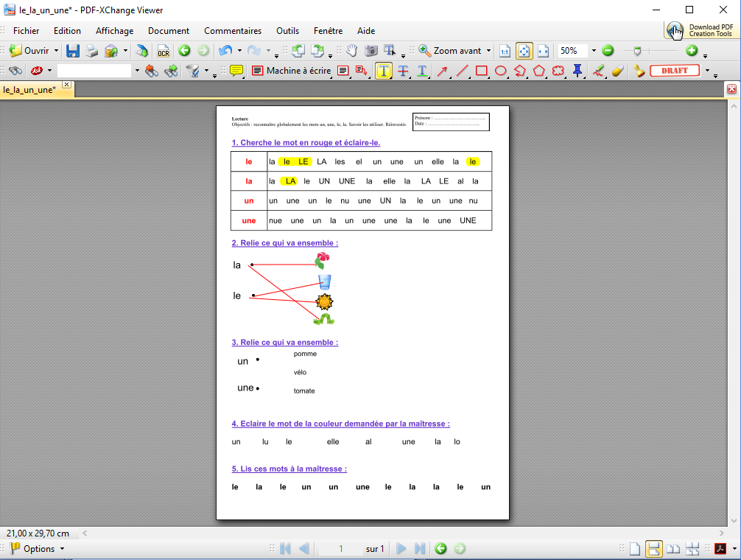Click the page number input field

pyautogui.click(x=341, y=548)
